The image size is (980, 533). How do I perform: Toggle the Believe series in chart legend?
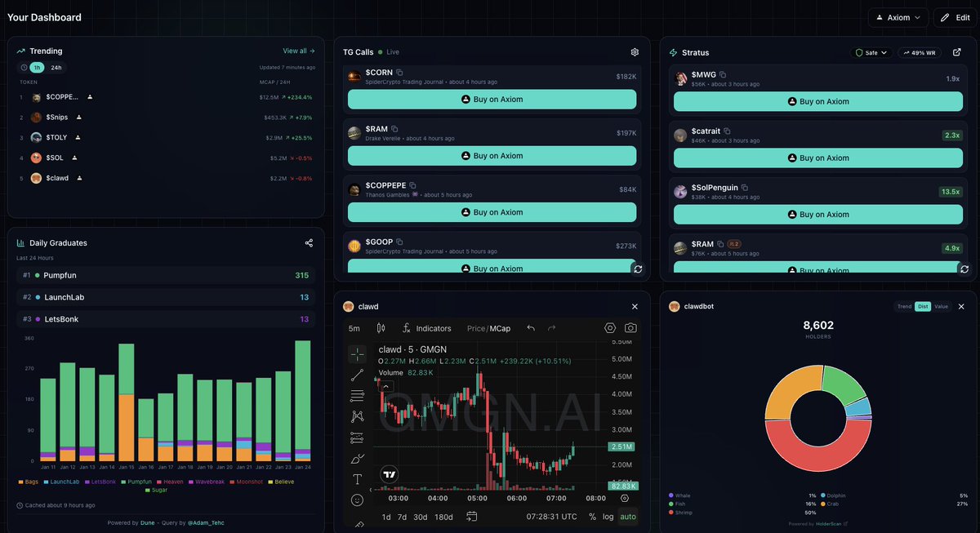point(282,482)
